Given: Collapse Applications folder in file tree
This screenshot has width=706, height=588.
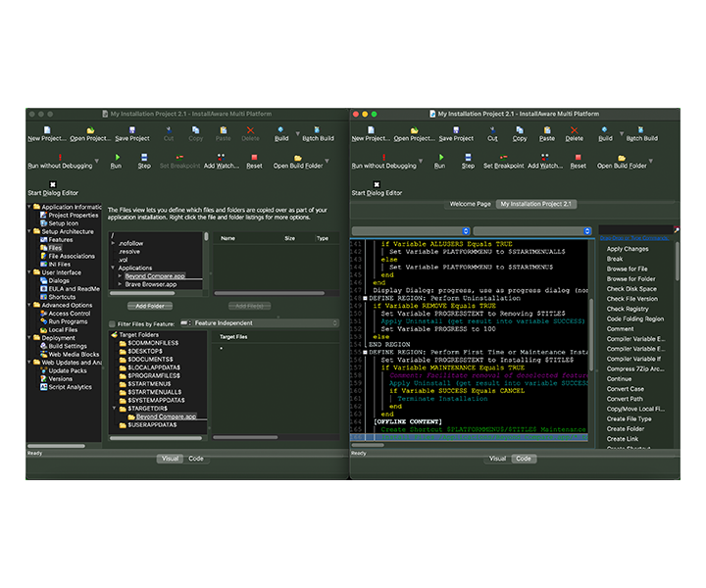Looking at the screenshot, I should [113, 268].
